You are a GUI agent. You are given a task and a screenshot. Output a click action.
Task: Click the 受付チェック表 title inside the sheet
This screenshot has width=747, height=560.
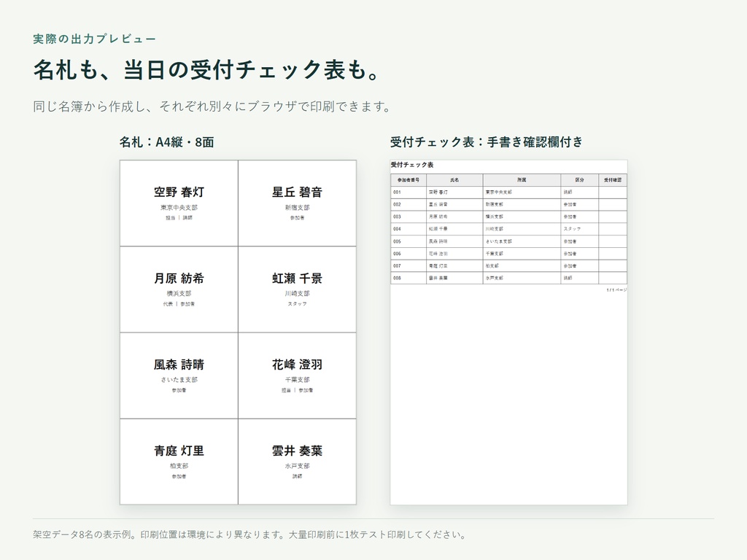point(412,165)
